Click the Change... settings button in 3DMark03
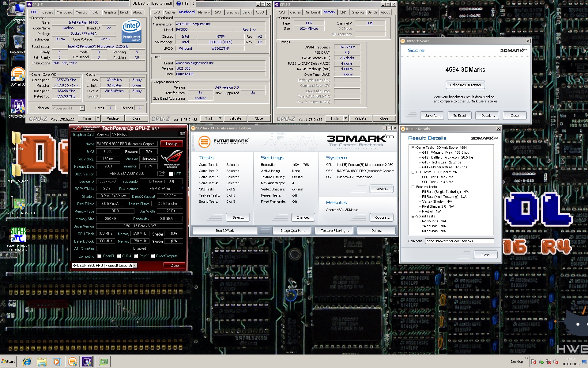The width and height of the screenshot is (588, 368). pos(304,217)
